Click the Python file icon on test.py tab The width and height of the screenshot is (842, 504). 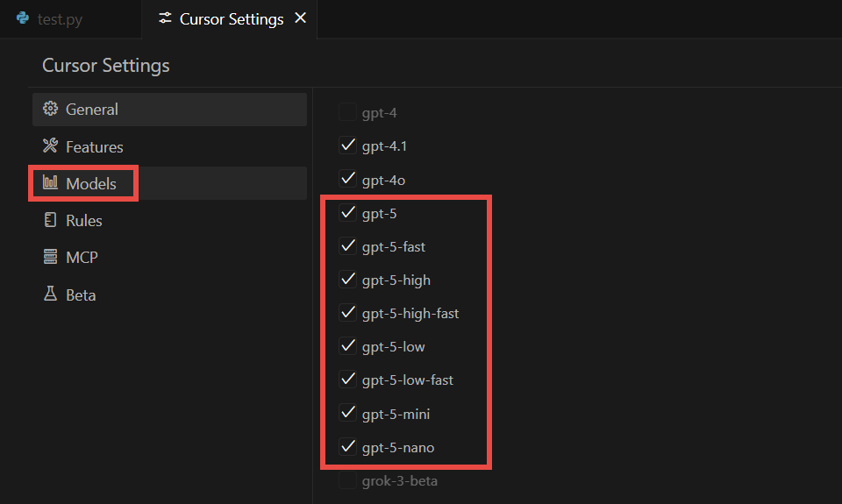point(23,18)
